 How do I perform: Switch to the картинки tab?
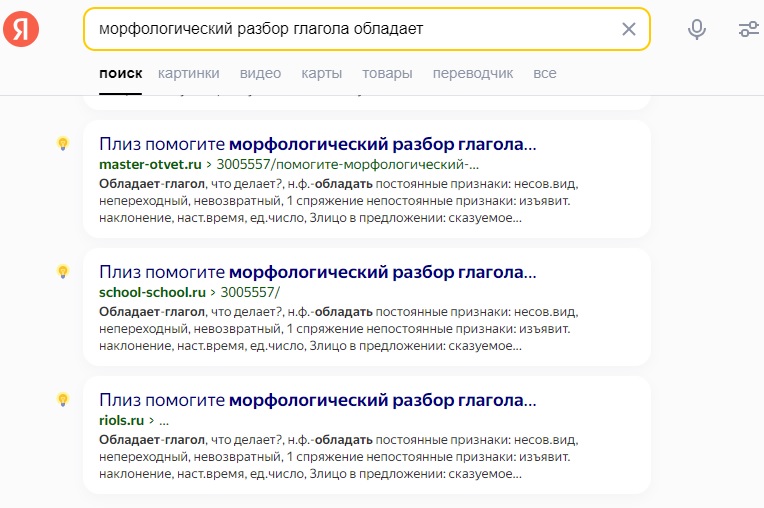click(188, 73)
